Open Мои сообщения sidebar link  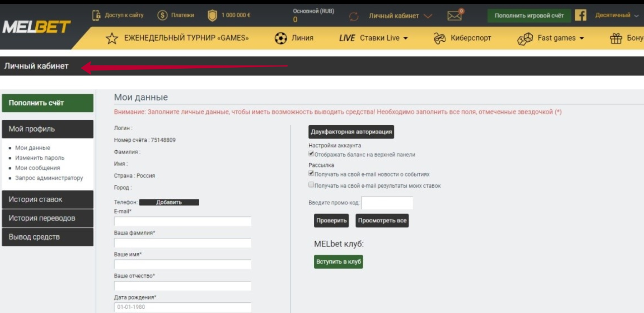tap(37, 168)
